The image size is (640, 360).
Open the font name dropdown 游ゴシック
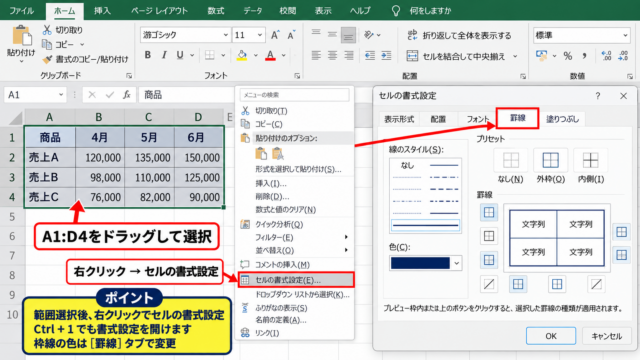click(225, 35)
